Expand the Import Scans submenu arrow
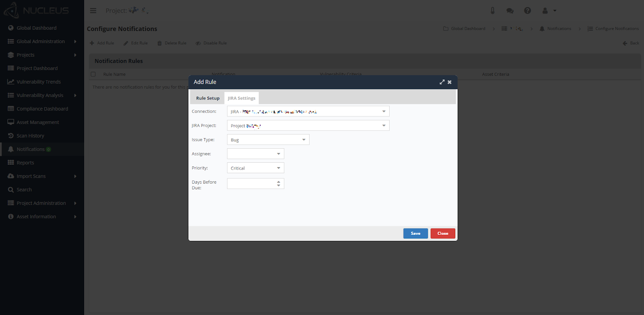The image size is (644, 315). 75,176
